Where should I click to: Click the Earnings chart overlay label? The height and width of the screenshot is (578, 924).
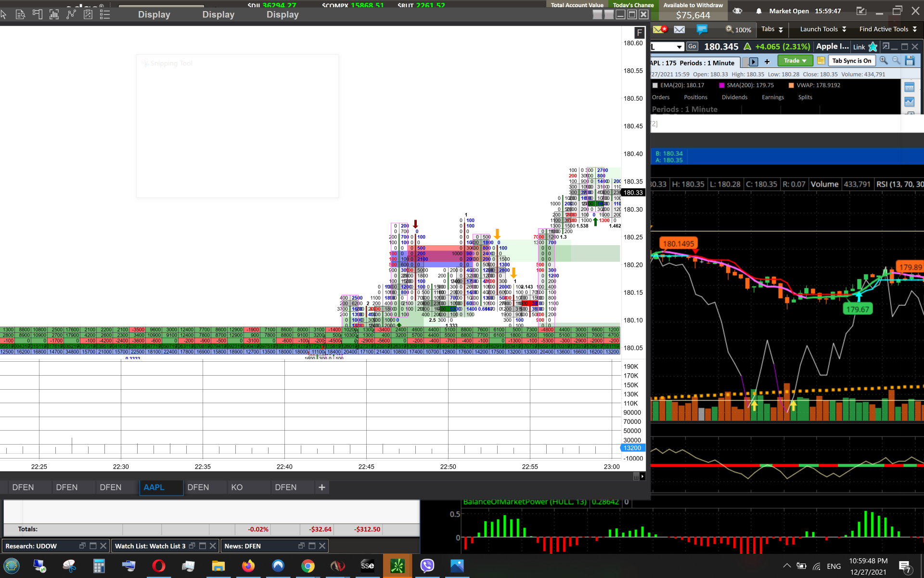(x=772, y=97)
